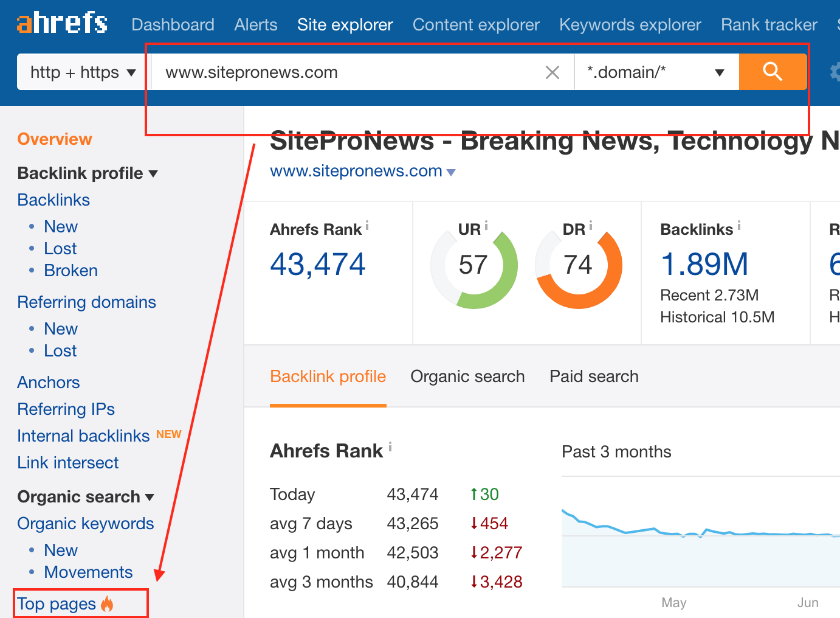
Task: Click the flame icon next to Top pages
Action: (x=108, y=603)
